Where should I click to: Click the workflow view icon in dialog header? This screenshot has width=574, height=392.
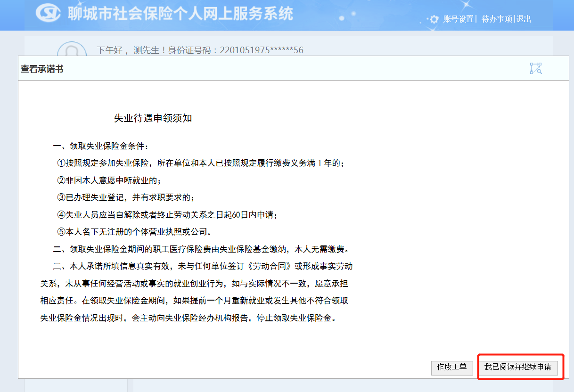pyautogui.click(x=536, y=68)
